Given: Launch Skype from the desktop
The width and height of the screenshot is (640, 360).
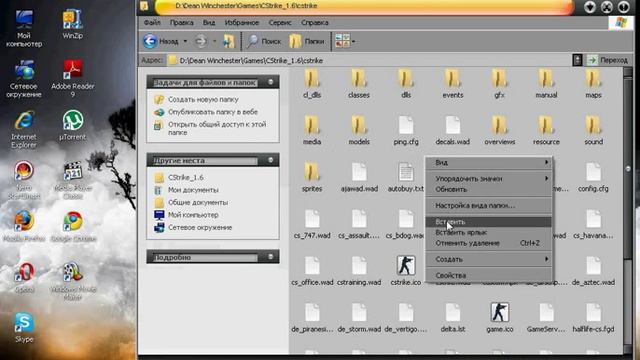Looking at the screenshot, I should [x=24, y=328].
